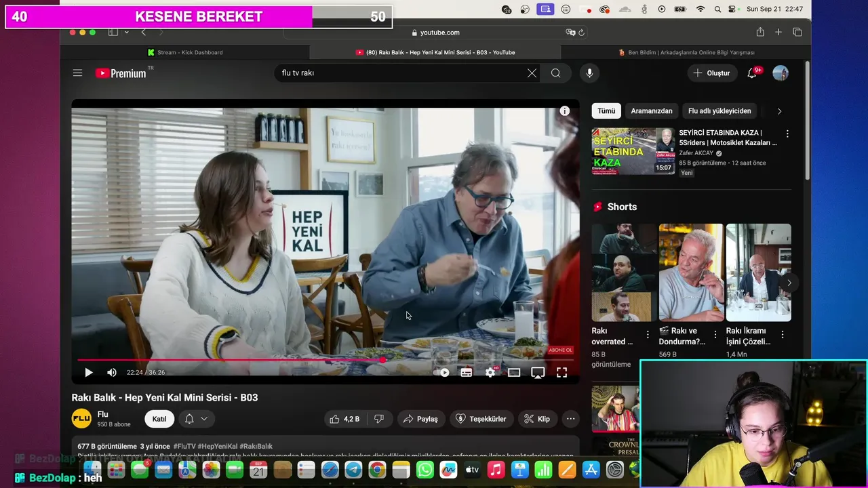
Task: Toggle theater mode in the video player
Action: click(x=514, y=372)
